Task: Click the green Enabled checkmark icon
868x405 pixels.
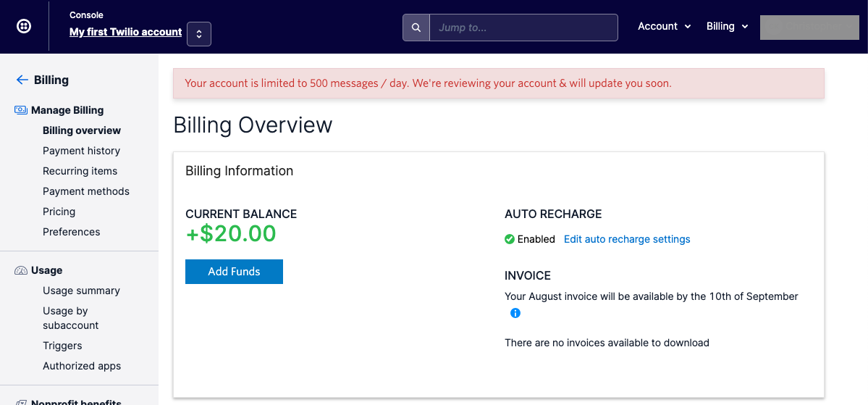Action: (510, 239)
